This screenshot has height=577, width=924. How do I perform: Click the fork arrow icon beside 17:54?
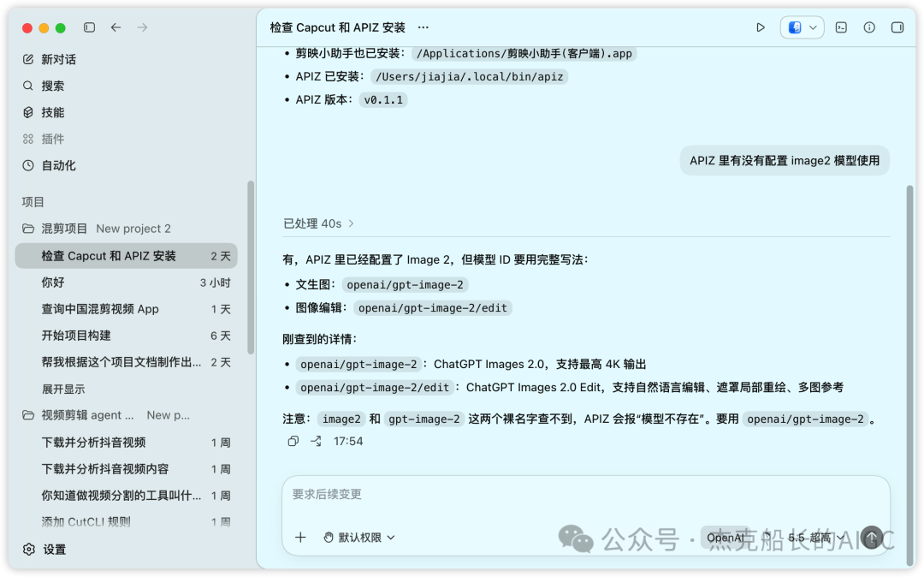click(316, 442)
